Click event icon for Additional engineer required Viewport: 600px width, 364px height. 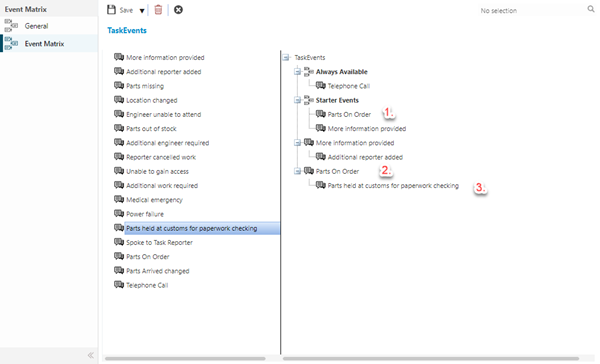click(x=119, y=142)
